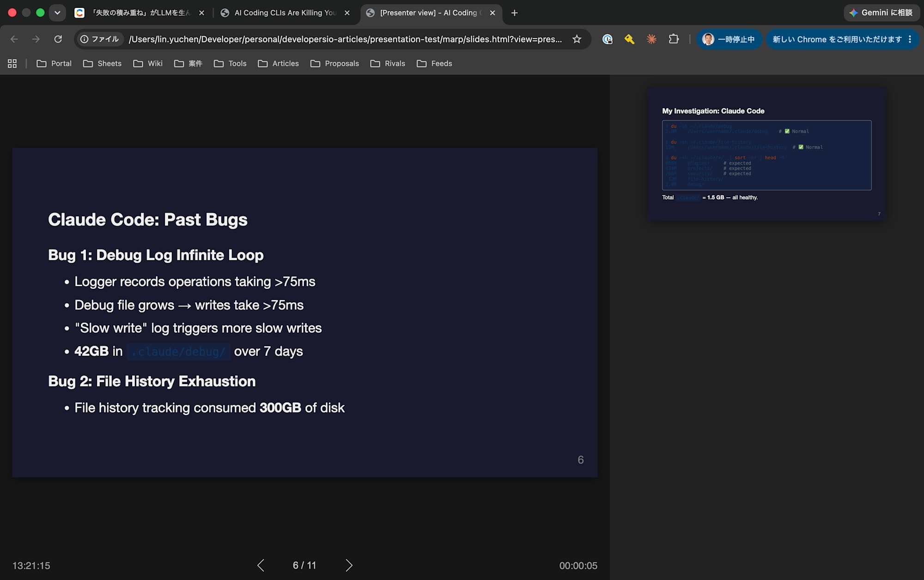
Task: Click the next slide preview thumbnail
Action: point(766,154)
